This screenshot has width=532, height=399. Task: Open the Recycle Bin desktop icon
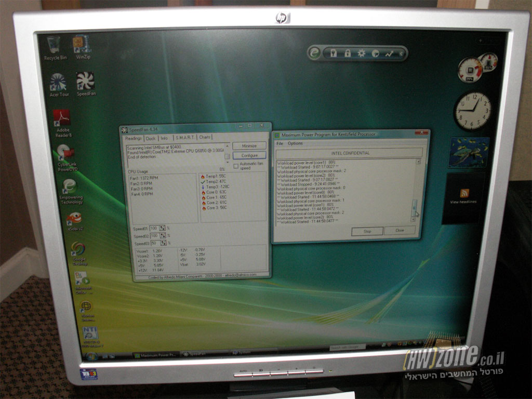pyautogui.click(x=55, y=48)
